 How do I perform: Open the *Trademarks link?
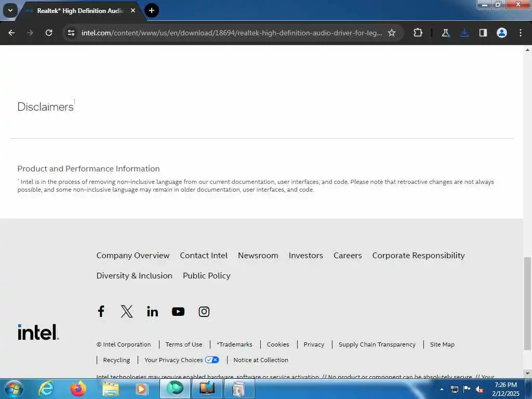235,344
